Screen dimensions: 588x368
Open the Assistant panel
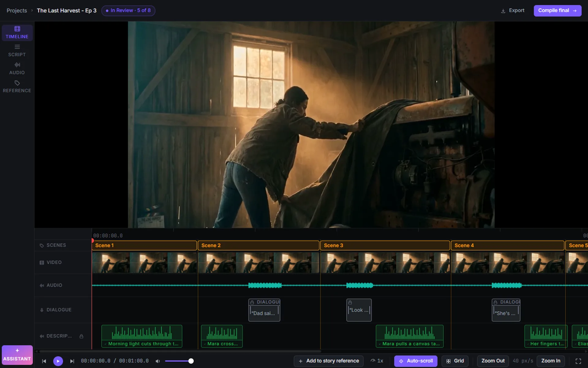pyautogui.click(x=17, y=355)
